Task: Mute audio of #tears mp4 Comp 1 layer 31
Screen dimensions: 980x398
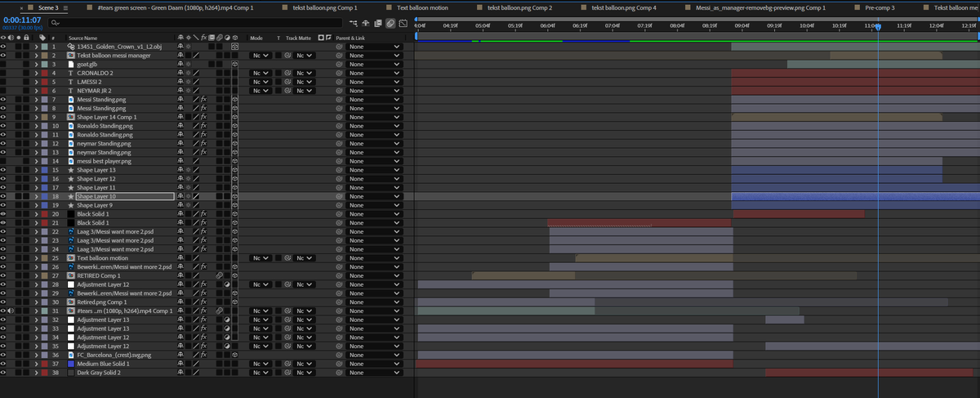Action: click(11, 311)
